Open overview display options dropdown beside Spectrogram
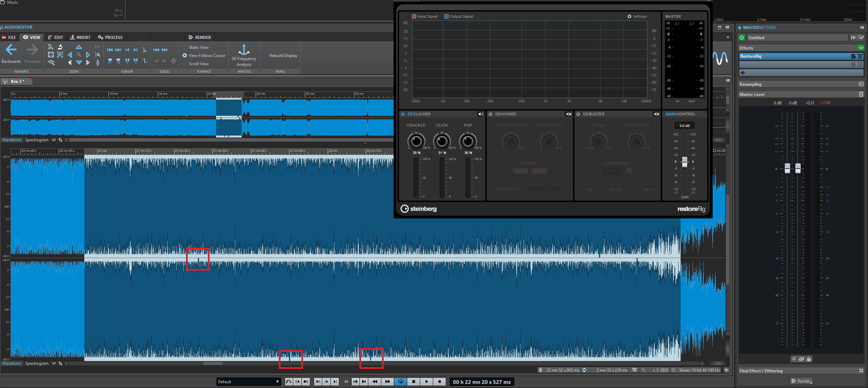Image resolution: width=868 pixels, height=388 pixels. [x=54, y=140]
